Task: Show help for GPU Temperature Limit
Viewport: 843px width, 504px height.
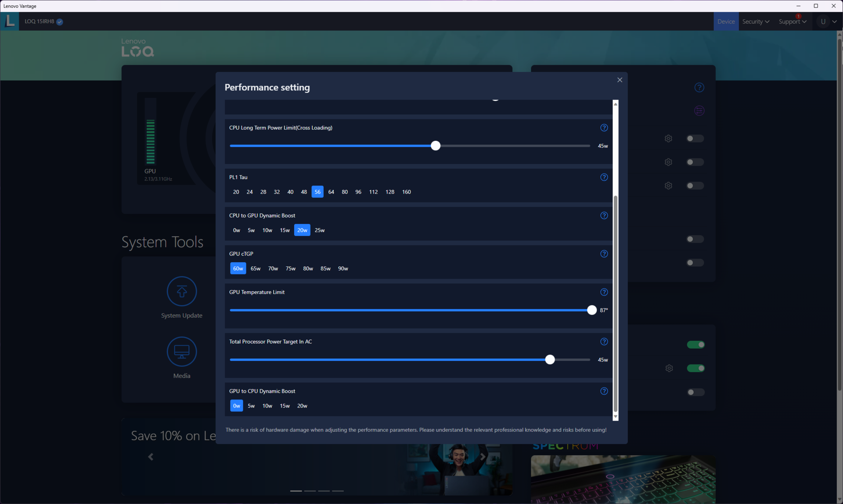Action: tap(604, 292)
